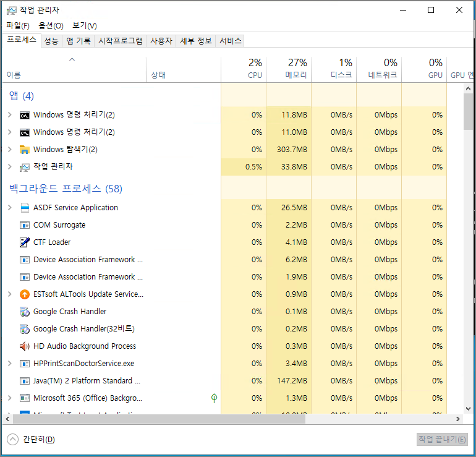
Task: Click the 작업 관리자 process row icon
Action: click(x=25, y=168)
